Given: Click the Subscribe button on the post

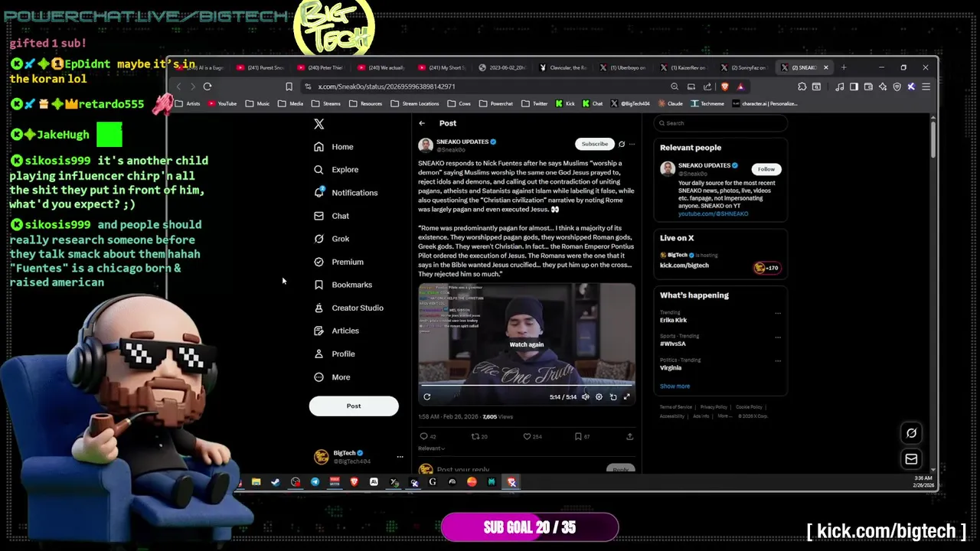Looking at the screenshot, I should 594,144.
